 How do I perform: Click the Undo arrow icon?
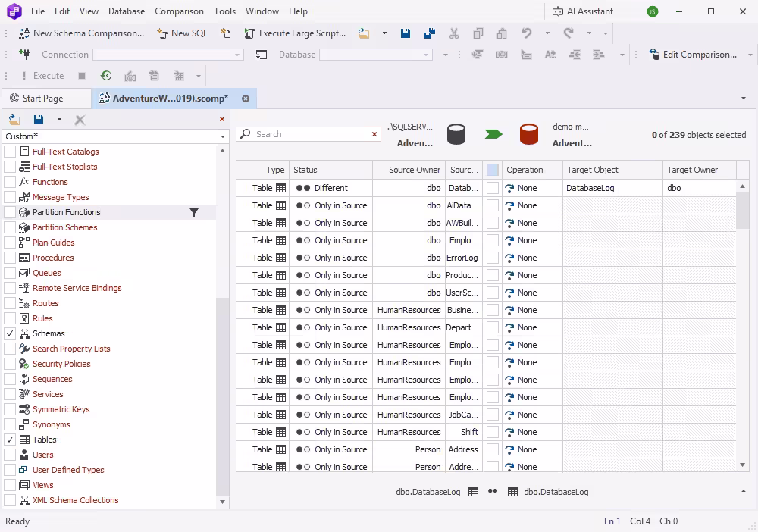click(x=527, y=33)
